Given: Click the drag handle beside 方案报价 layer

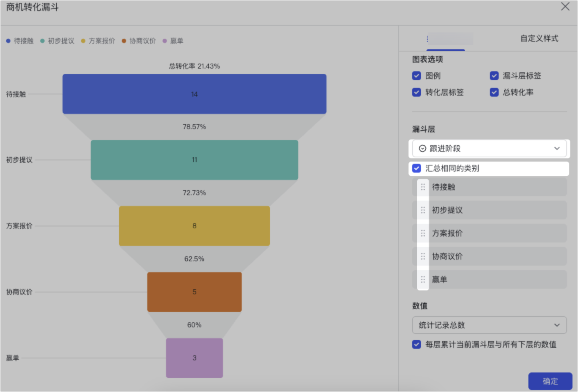Looking at the screenshot, I should 422,233.
